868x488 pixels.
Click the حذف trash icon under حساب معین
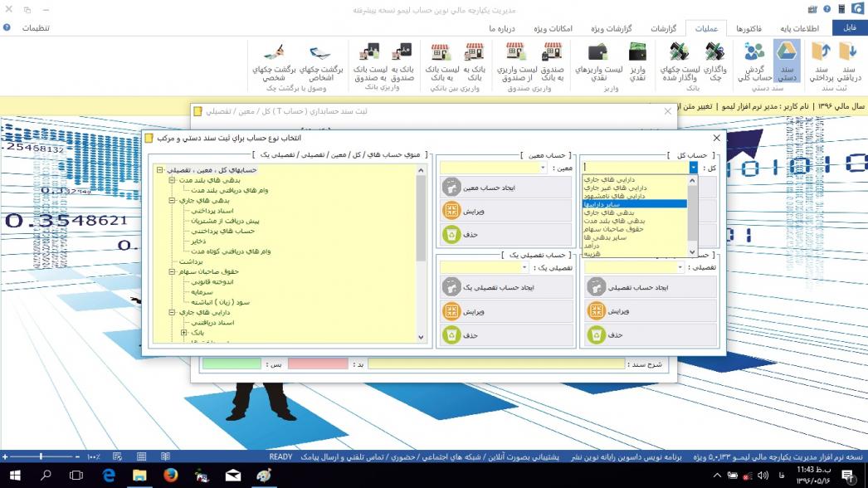(451, 234)
